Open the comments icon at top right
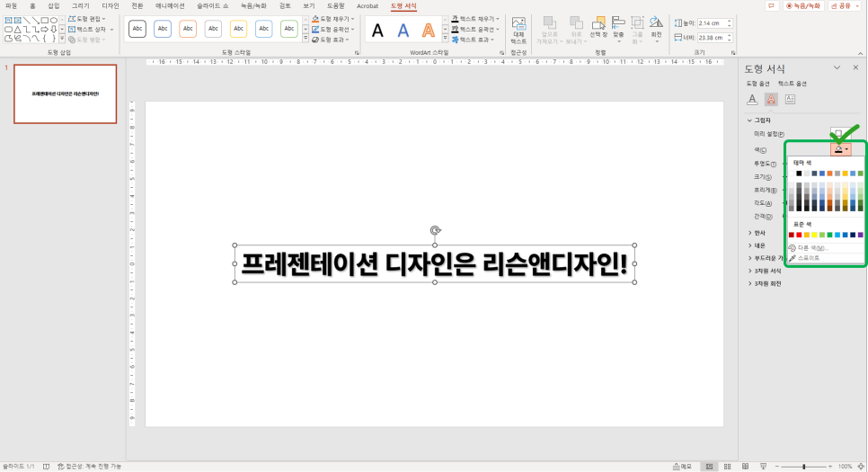Image resolution: width=868 pixels, height=472 pixels. click(771, 6)
